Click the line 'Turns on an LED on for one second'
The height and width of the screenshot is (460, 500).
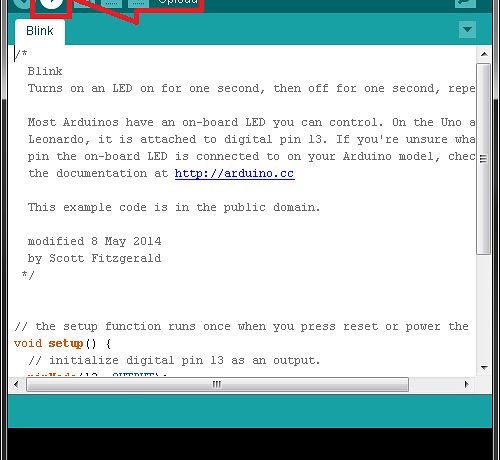[252, 89]
